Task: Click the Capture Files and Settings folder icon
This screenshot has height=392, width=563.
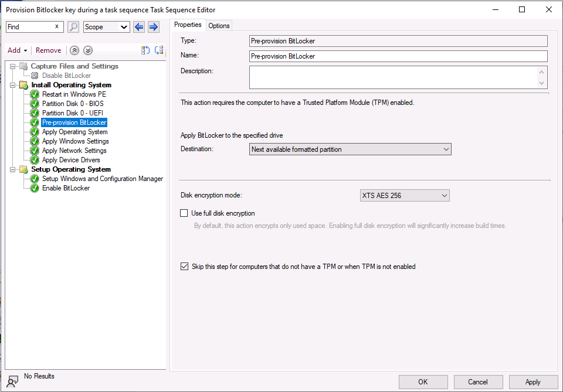Action: coord(23,66)
